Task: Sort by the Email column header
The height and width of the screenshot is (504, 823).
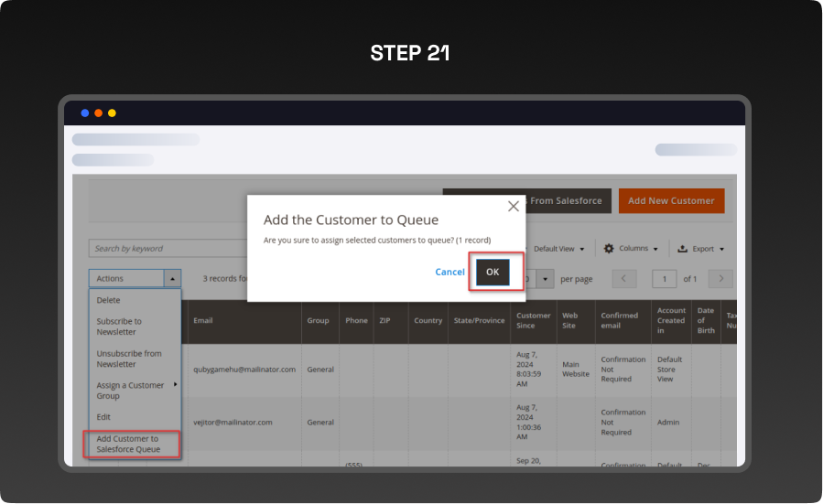Action: tap(203, 321)
